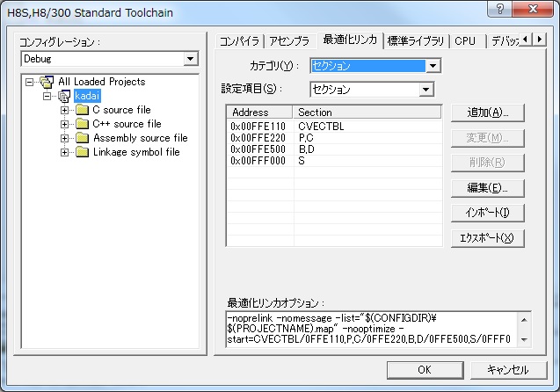
Task: Click the OK button
Action: point(424,370)
